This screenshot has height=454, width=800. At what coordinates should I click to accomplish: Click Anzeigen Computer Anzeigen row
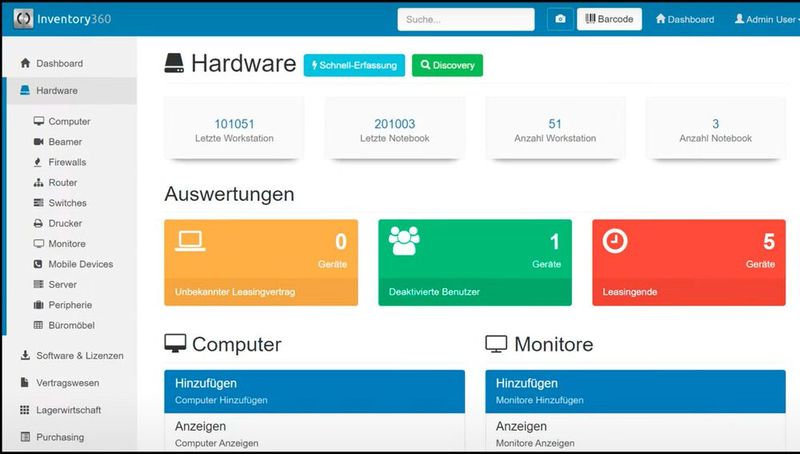pyautogui.click(x=314, y=434)
